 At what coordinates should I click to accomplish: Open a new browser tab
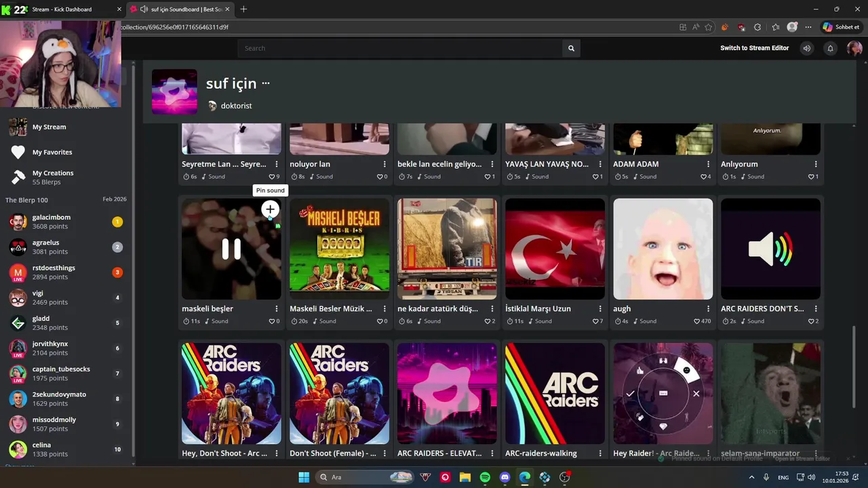(243, 9)
